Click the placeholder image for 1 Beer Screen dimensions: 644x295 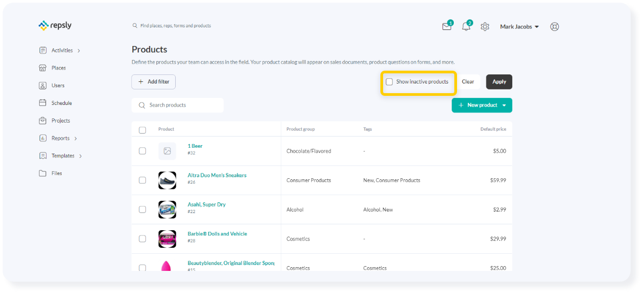click(x=167, y=151)
